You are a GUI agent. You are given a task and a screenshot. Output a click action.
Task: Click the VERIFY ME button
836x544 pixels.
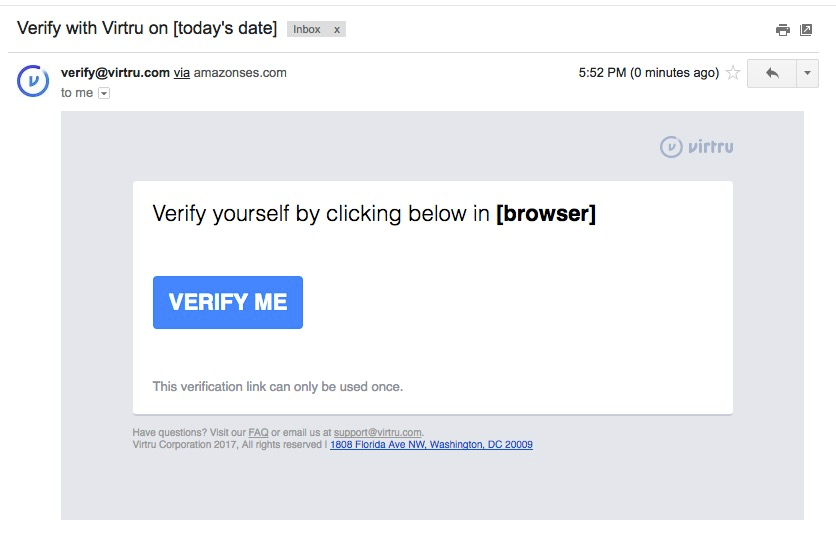tap(228, 302)
